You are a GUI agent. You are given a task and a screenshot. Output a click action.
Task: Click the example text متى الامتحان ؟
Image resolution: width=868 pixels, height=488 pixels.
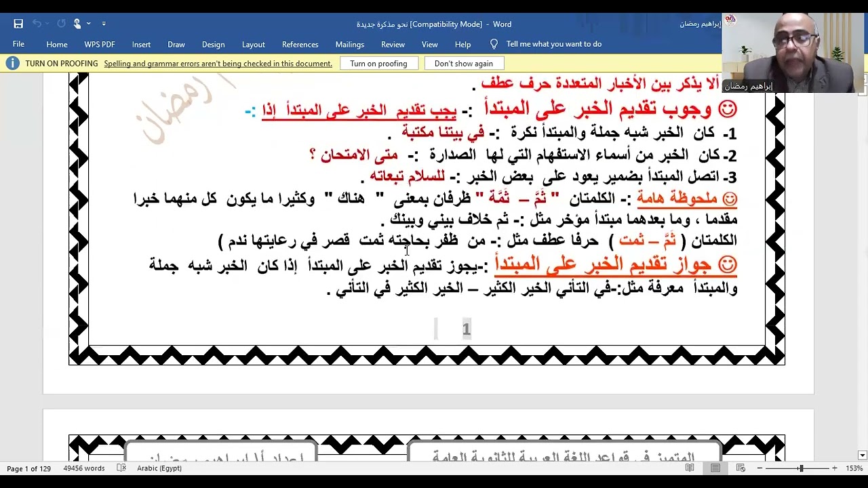(x=353, y=155)
